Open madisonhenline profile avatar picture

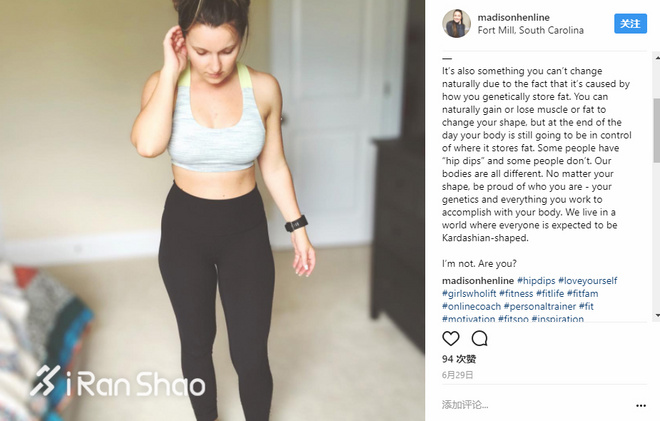[456, 24]
